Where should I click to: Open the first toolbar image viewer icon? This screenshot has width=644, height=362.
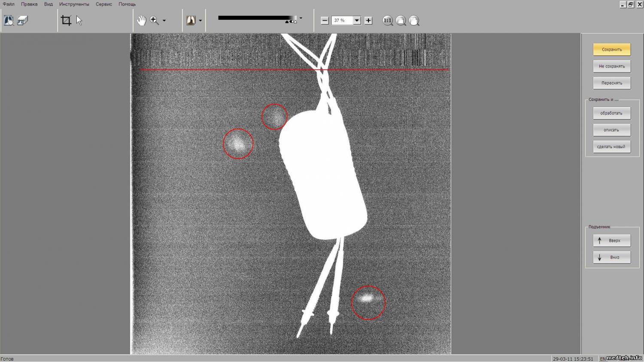(9, 21)
